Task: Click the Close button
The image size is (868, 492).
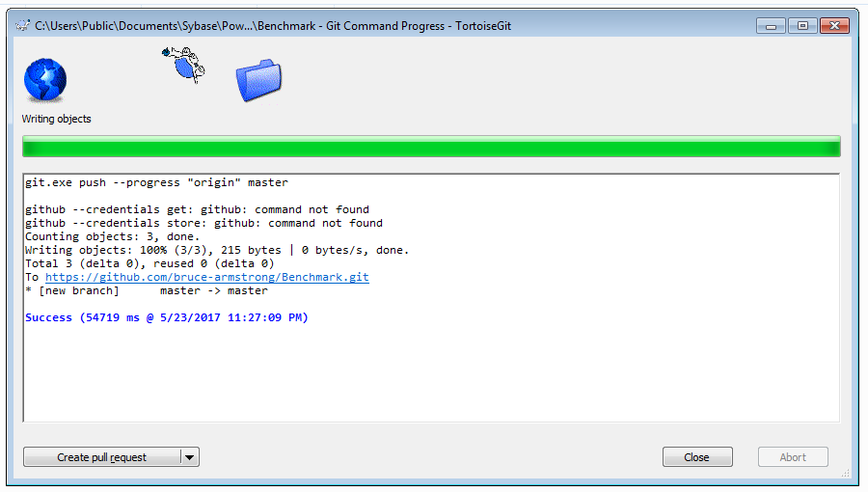Action: point(697,457)
